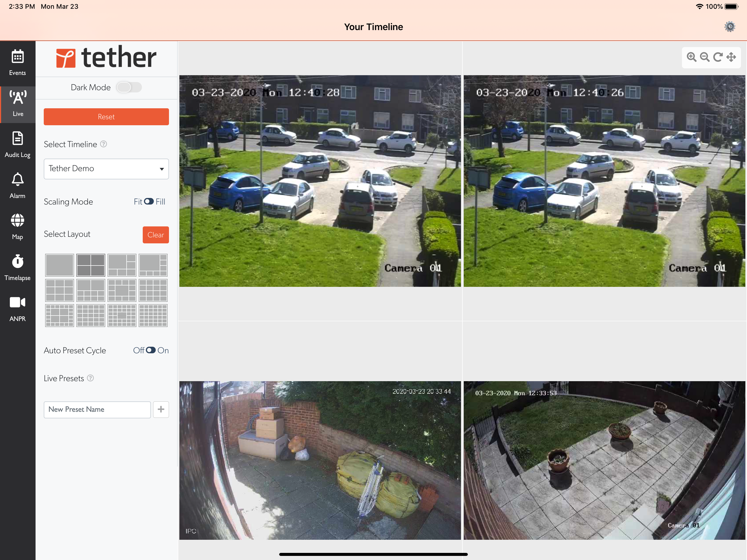Open the Alarm section
Viewport: 747px width, 560px height.
coord(17,186)
